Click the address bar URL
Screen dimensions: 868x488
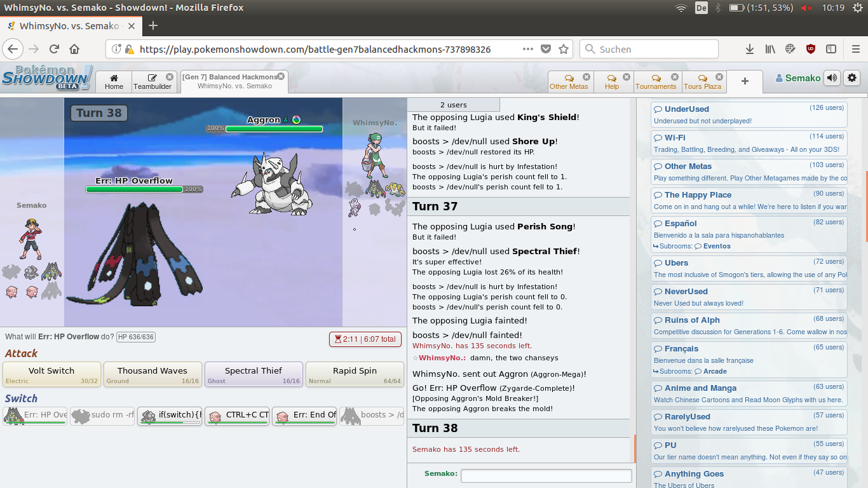[x=315, y=49]
